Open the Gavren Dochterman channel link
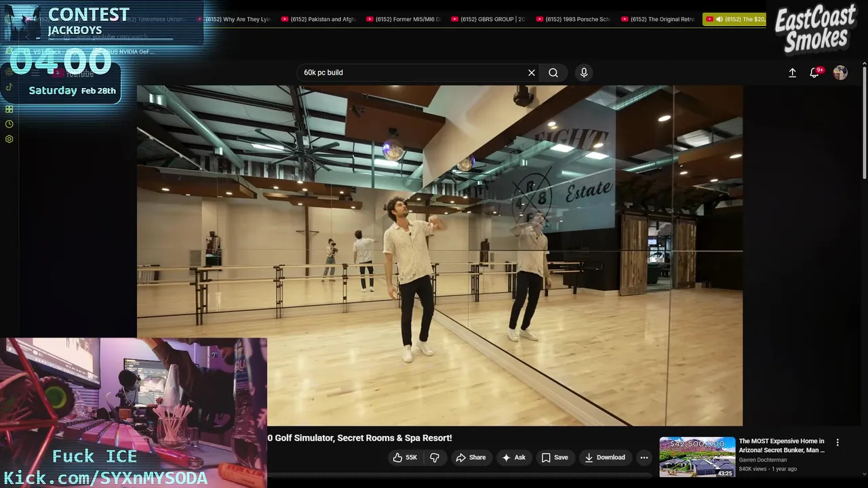868x488 pixels. pyautogui.click(x=763, y=460)
